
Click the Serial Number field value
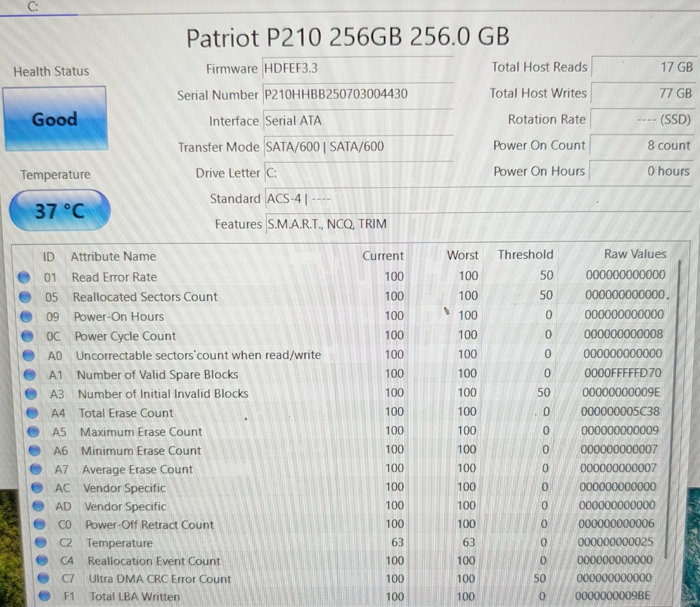358,95
